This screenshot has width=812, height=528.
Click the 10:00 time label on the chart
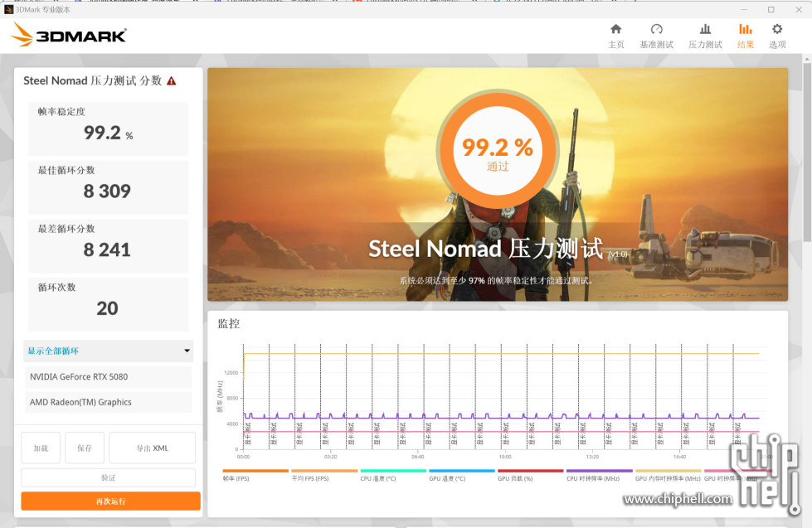[x=505, y=457]
